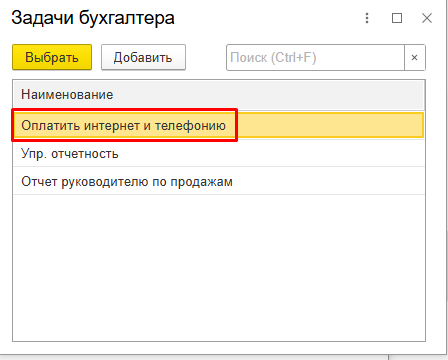
Task: Select the Упр. отчетность row
Action: (219, 153)
